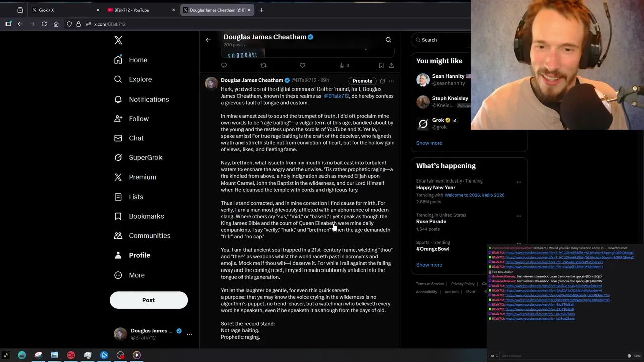Screen dimensions: 644x362
Task: Expand the More menu in sidebar
Action: tap(129, 275)
